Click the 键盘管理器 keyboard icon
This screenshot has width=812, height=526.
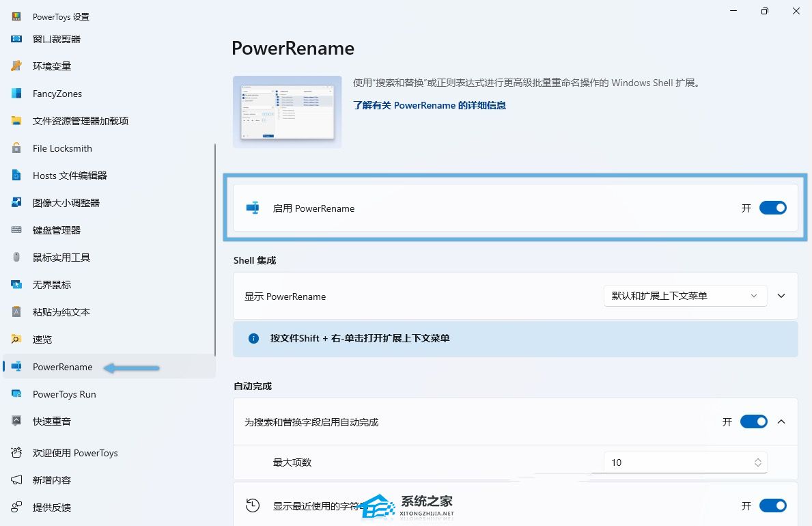16,230
